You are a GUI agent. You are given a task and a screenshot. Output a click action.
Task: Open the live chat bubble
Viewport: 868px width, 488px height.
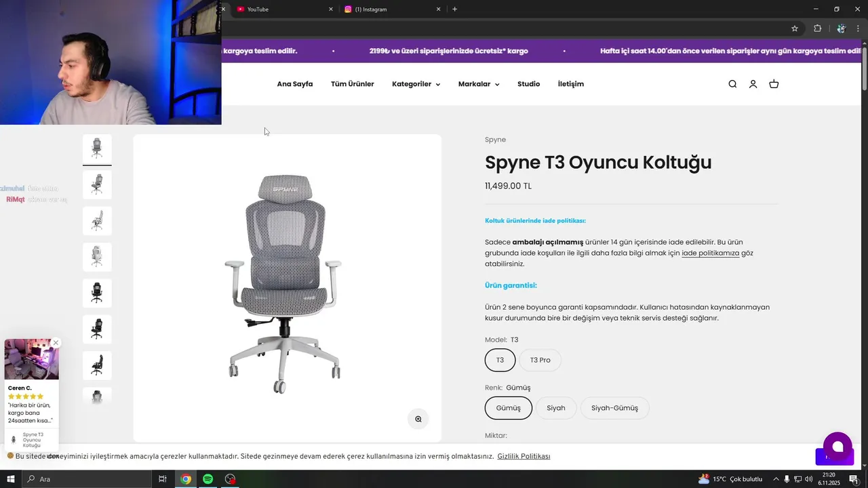pos(837,447)
